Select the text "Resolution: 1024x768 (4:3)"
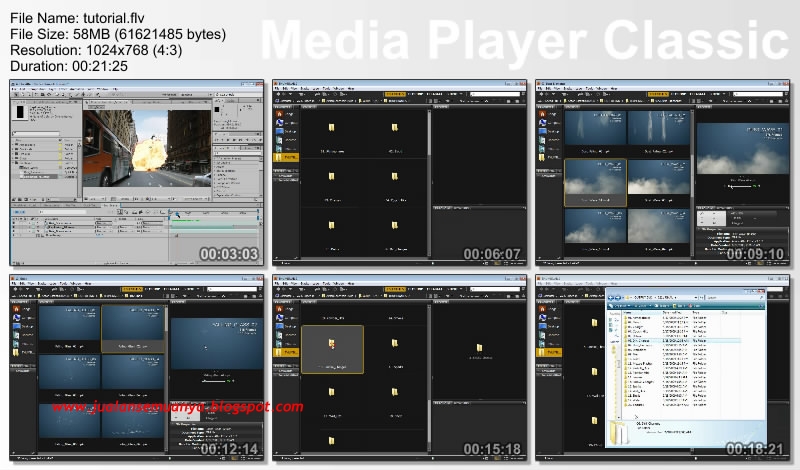The height and width of the screenshot is (470, 800). pos(96,50)
